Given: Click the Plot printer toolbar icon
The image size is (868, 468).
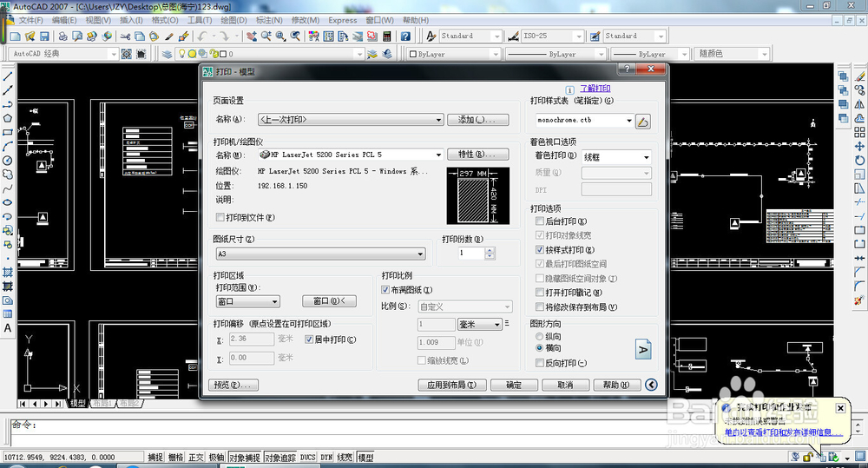Looking at the screenshot, I should pyautogui.click(x=63, y=36).
